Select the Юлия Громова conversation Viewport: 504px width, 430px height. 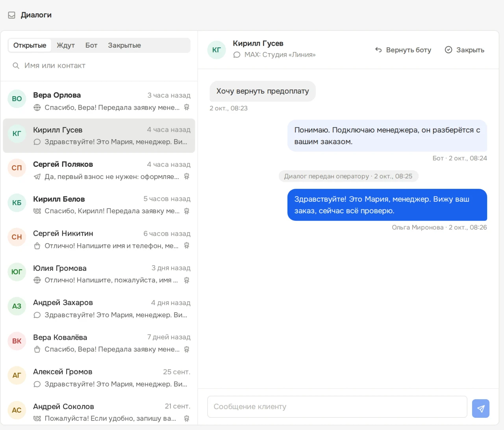(x=99, y=274)
